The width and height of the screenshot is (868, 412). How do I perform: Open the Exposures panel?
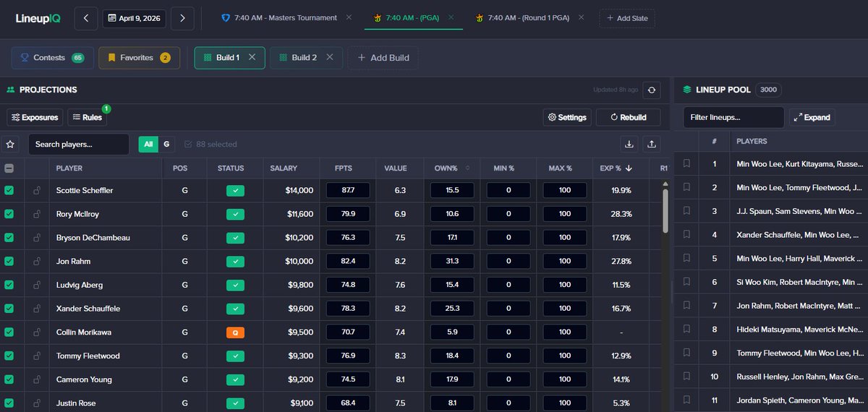35,117
